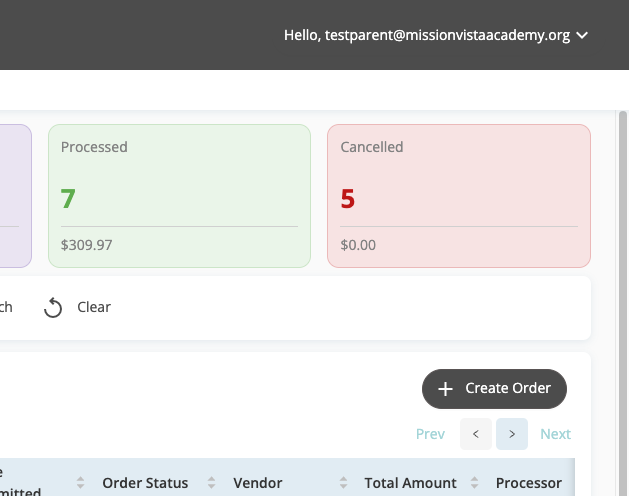Click sort arrows left of Order Status
The width and height of the screenshot is (629, 496).
(80, 483)
